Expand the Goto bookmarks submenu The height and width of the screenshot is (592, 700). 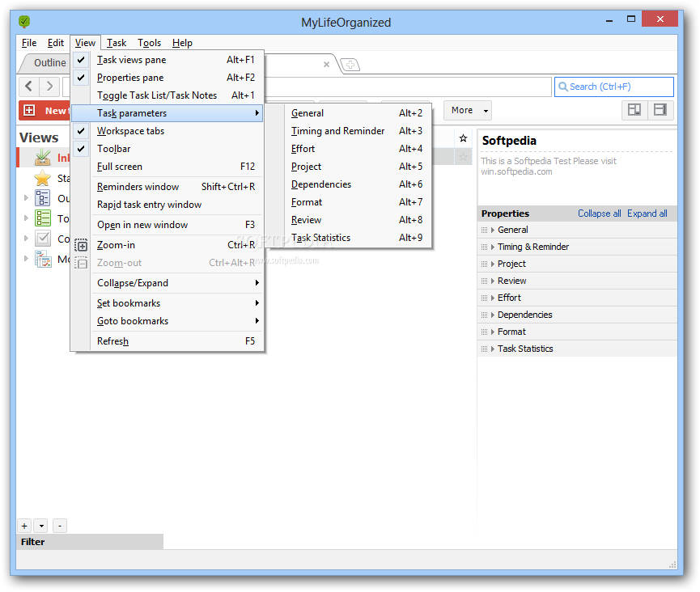coord(167,321)
